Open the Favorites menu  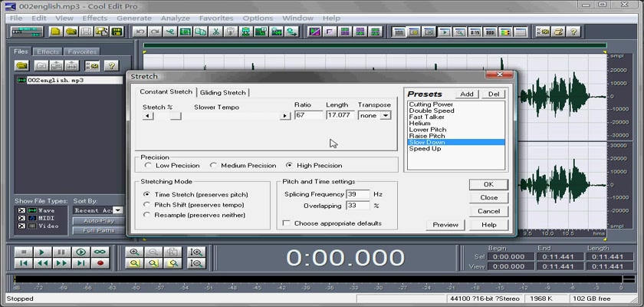pos(216,18)
